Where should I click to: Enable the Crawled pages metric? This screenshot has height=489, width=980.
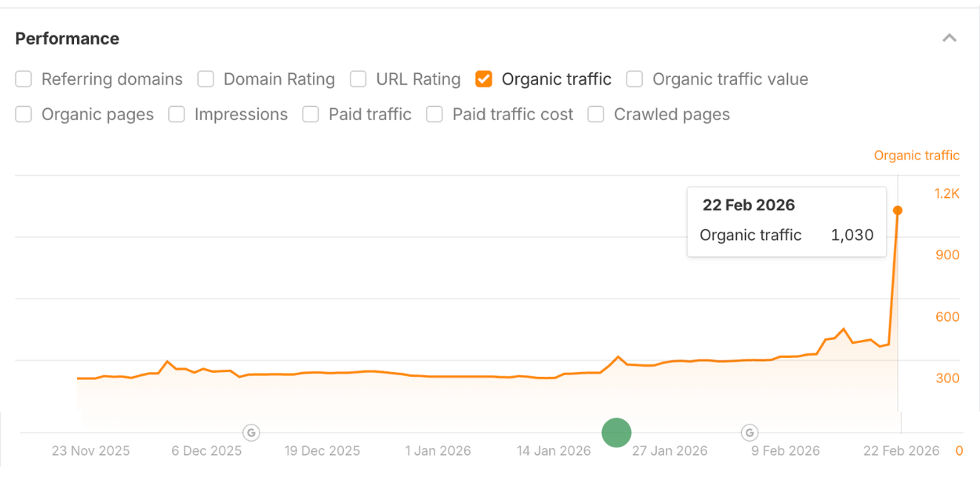click(x=596, y=114)
